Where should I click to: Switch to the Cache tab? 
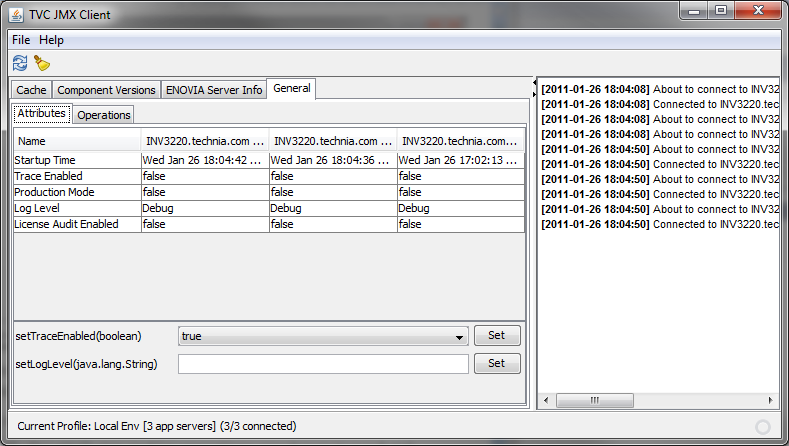(x=31, y=90)
